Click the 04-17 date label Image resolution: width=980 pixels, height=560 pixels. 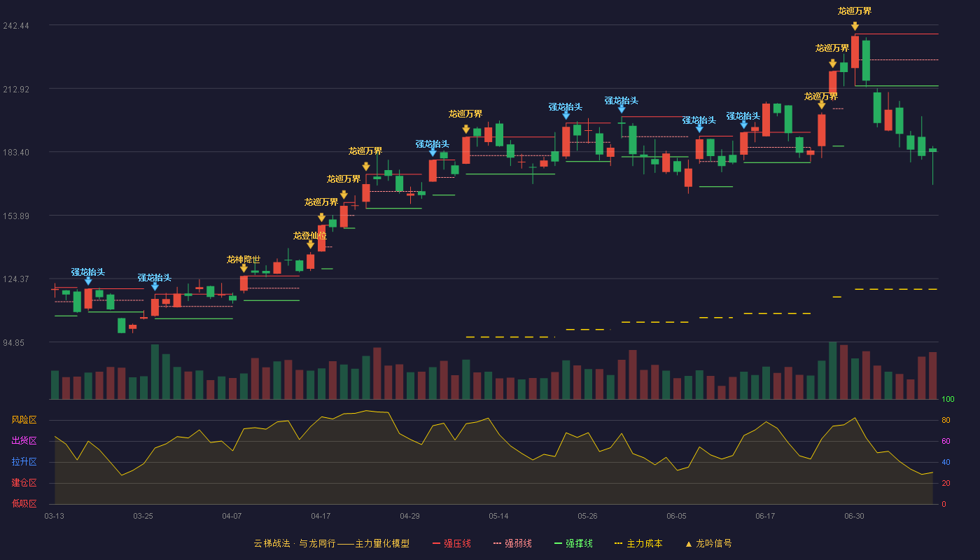click(321, 516)
